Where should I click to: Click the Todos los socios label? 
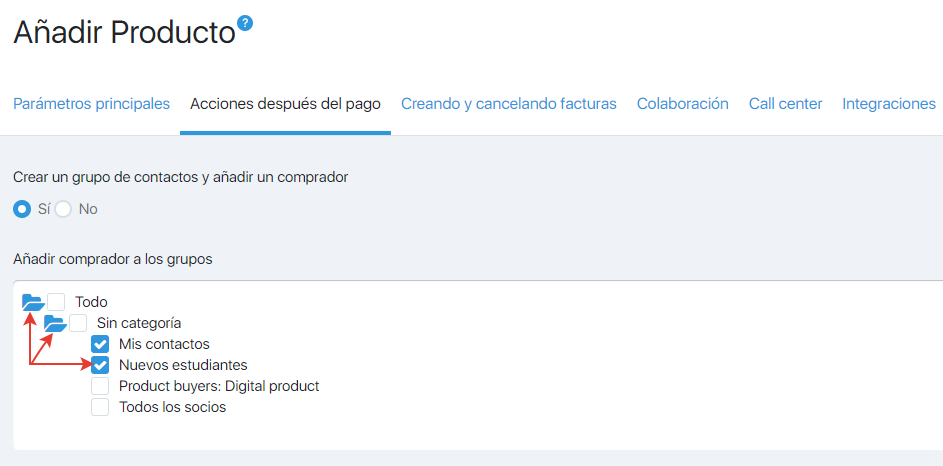point(173,407)
